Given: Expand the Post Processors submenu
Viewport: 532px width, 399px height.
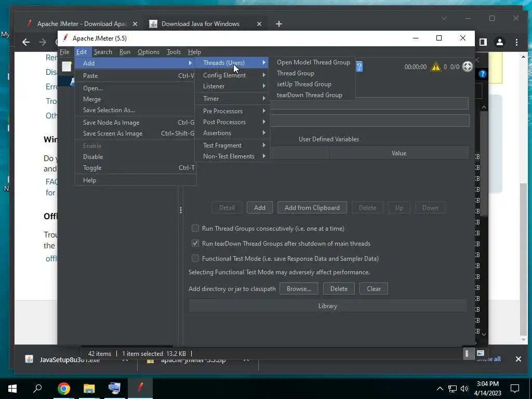Looking at the screenshot, I should click(232, 122).
